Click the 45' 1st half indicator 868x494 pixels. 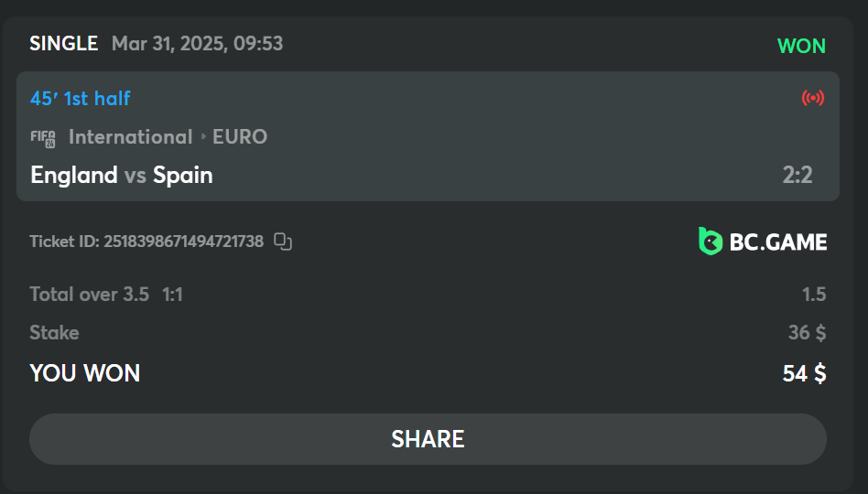pos(81,98)
